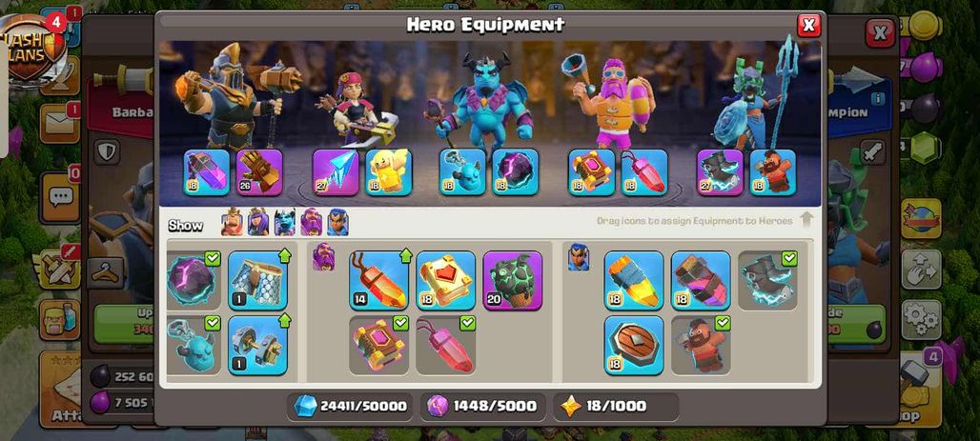Tap the Starry Ore 18/1000 counter

(x=616, y=406)
